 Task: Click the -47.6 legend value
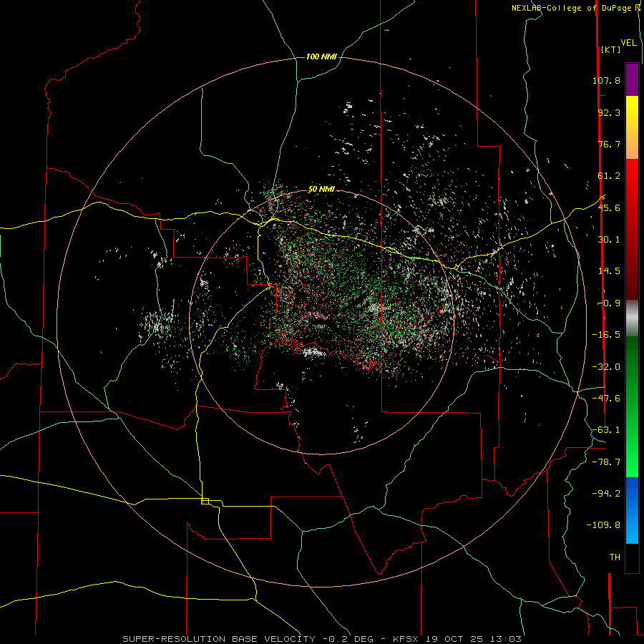(606, 399)
